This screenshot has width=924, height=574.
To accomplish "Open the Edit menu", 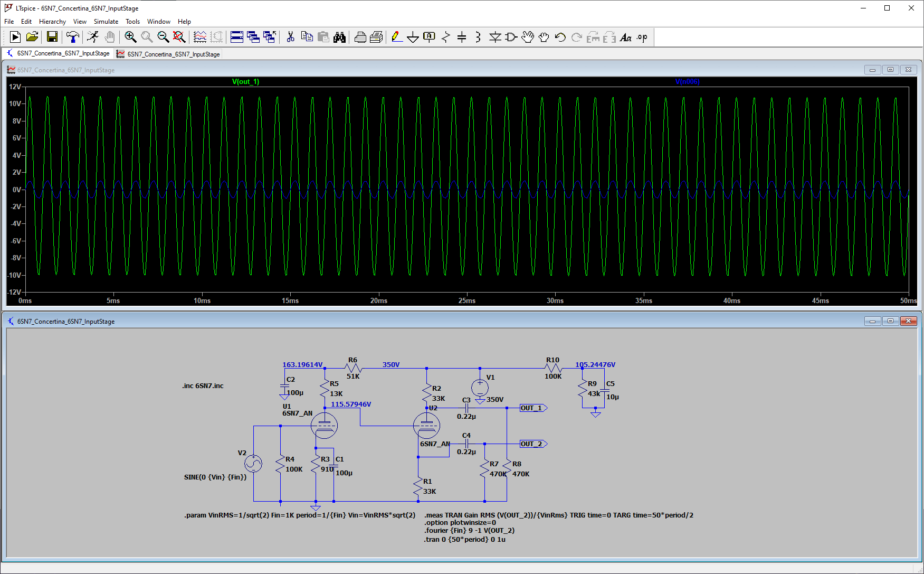I will (26, 22).
